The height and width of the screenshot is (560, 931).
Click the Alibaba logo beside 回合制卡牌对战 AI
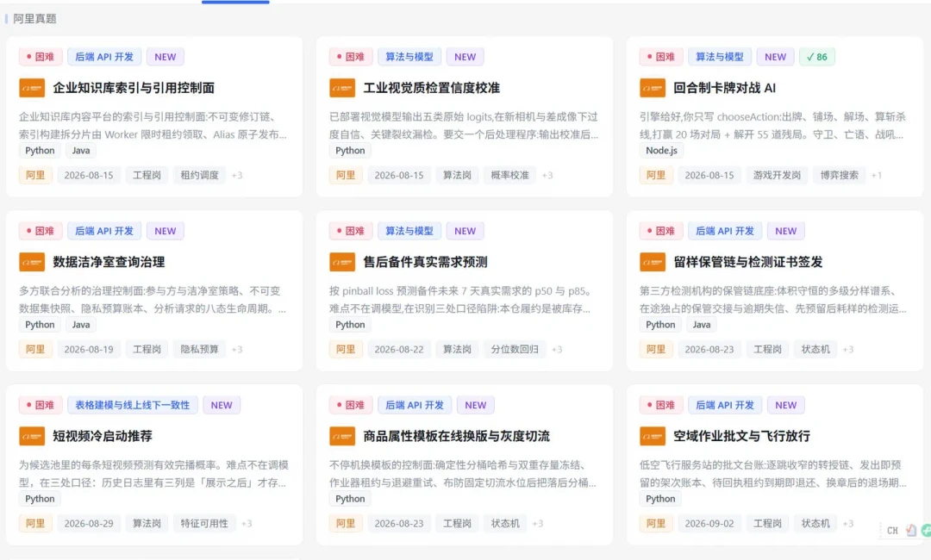click(x=653, y=88)
